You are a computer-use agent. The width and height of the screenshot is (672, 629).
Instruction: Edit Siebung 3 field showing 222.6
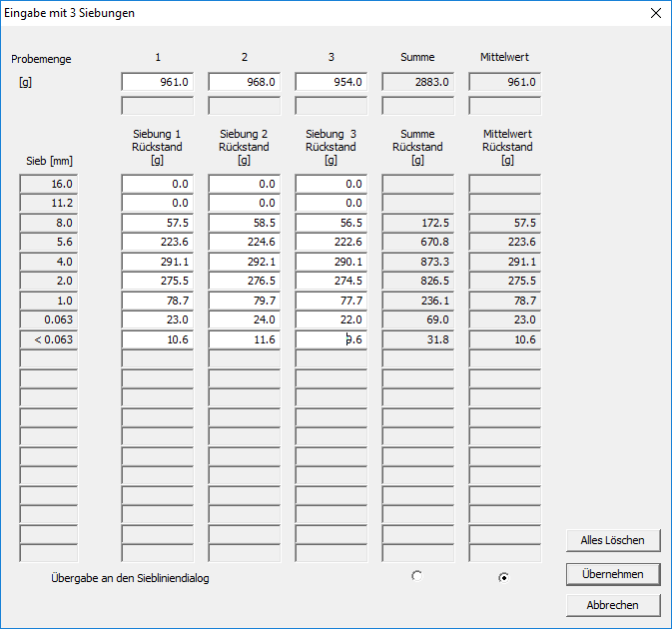point(331,242)
